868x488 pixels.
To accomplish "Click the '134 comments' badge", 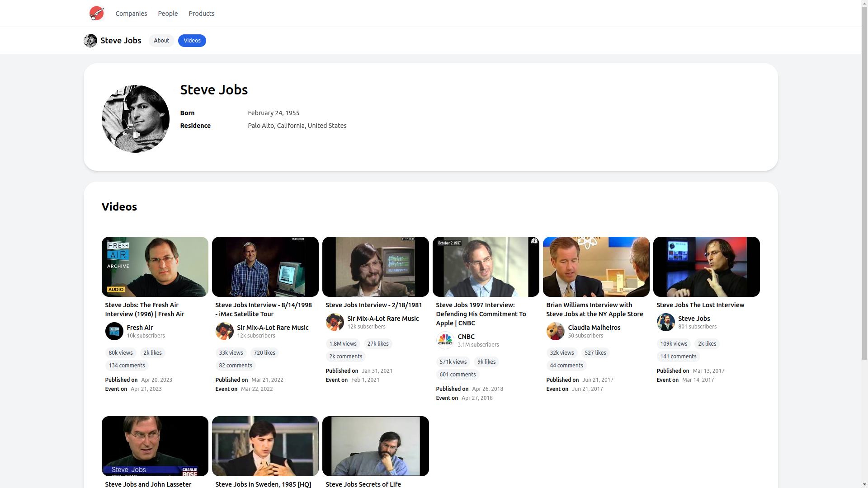I will click(x=127, y=366).
